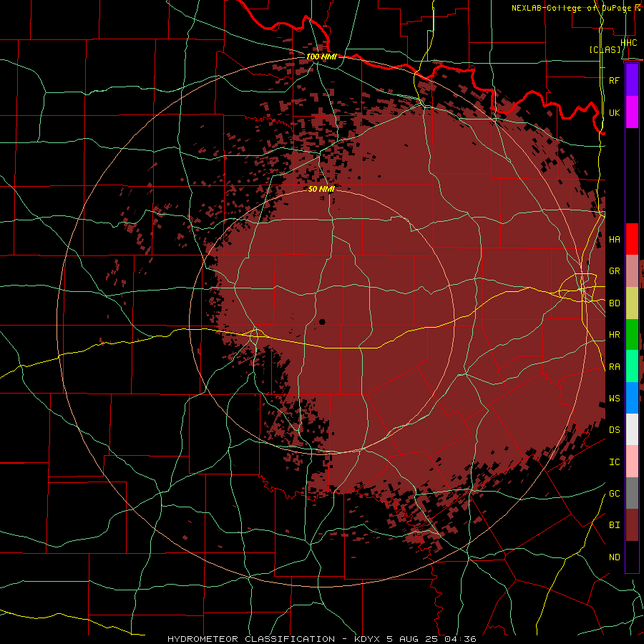The image size is (644, 644).
Task: Click the HA red legend swatch
Action: coord(632,239)
